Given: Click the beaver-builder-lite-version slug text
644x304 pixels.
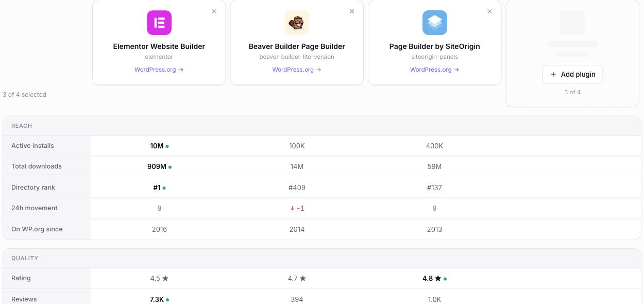Looking at the screenshot, I should pyautogui.click(x=297, y=57).
